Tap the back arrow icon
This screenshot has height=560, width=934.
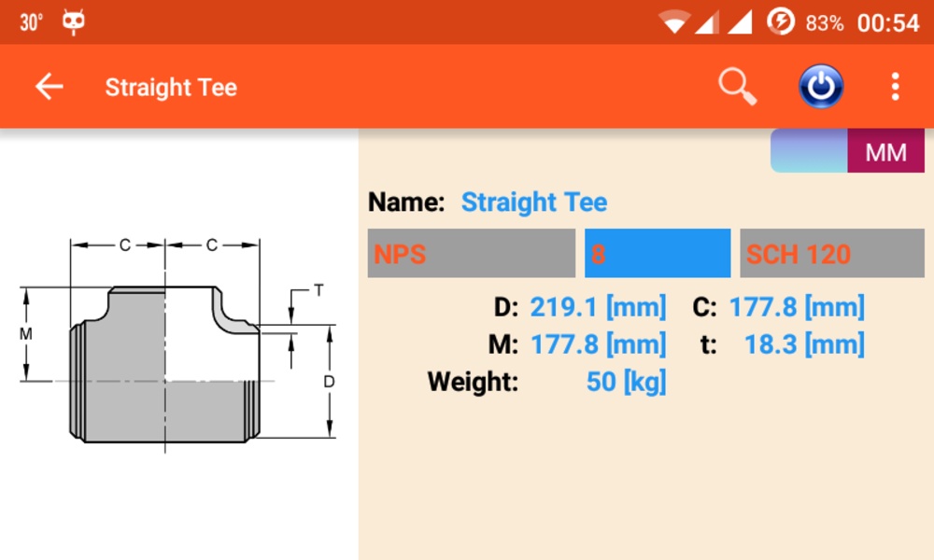(49, 87)
